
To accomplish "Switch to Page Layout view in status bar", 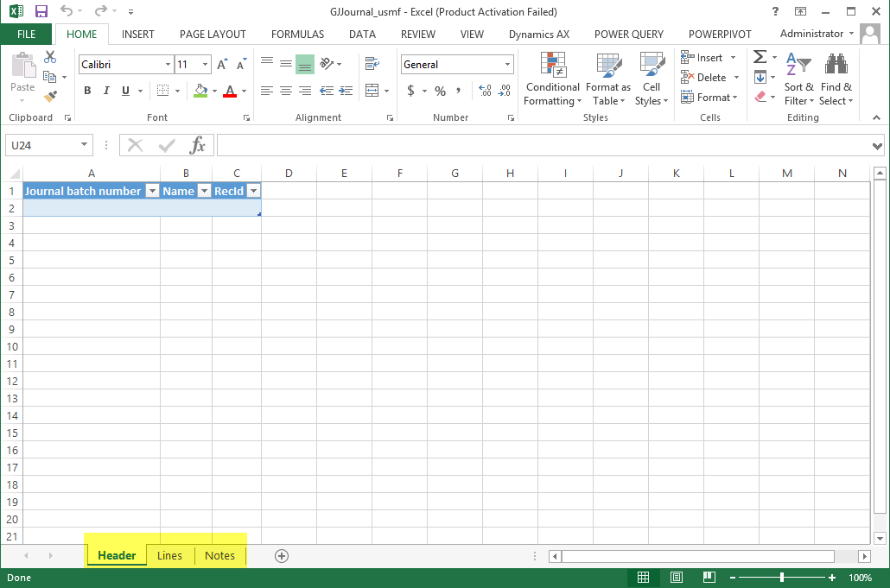I will (x=677, y=578).
